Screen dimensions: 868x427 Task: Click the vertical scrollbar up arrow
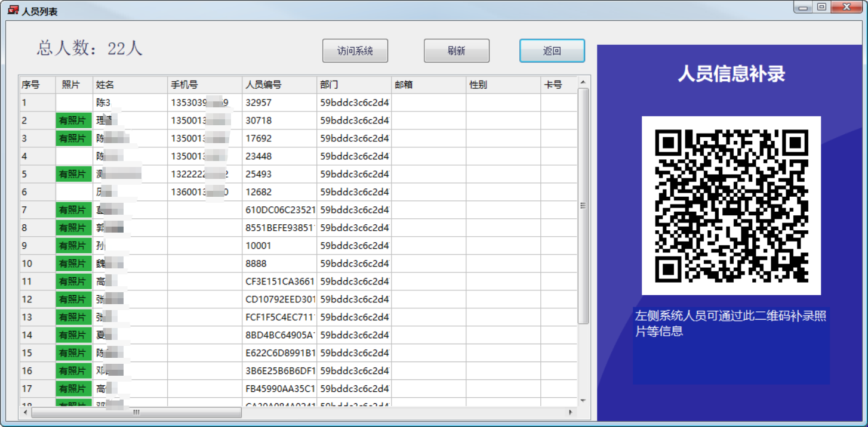click(583, 82)
